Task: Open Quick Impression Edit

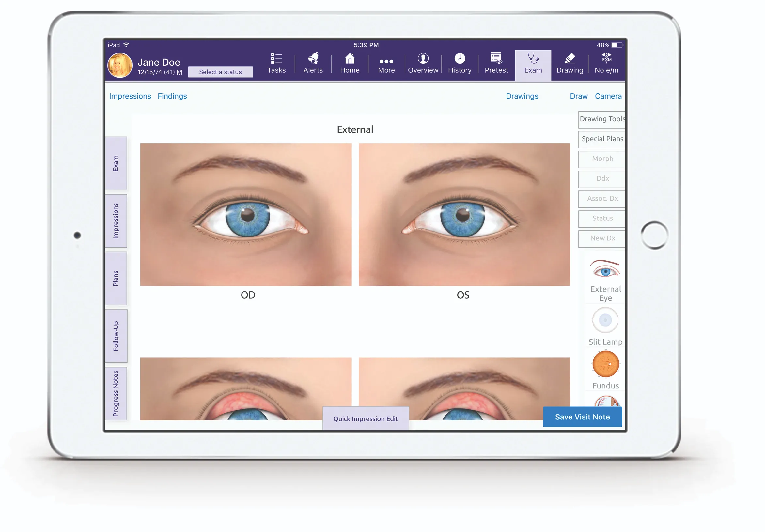Action: pos(366,418)
